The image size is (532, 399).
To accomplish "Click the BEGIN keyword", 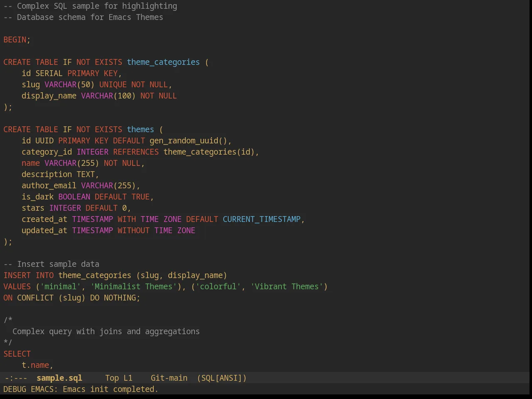I will (x=15, y=39).
